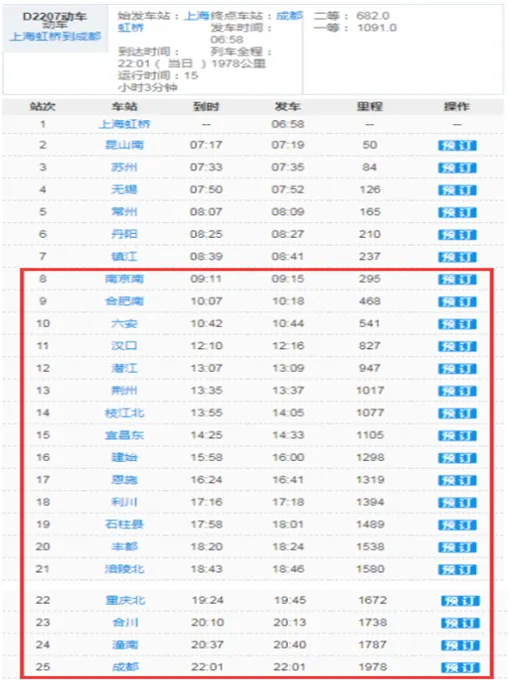Click 预订 button for 苏州 row
The image size is (510, 680).
click(x=457, y=168)
